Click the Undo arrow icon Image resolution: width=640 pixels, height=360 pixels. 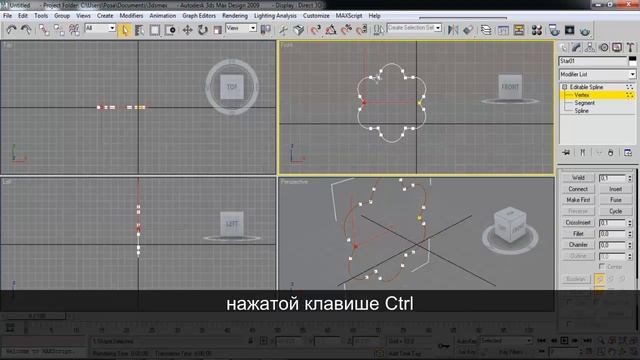[11, 30]
